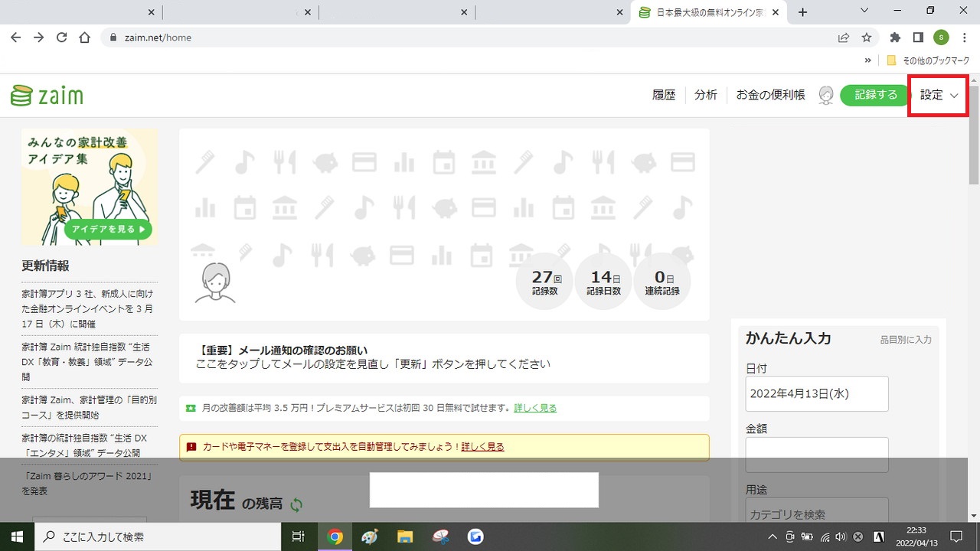Go forward in browser history

click(38, 37)
